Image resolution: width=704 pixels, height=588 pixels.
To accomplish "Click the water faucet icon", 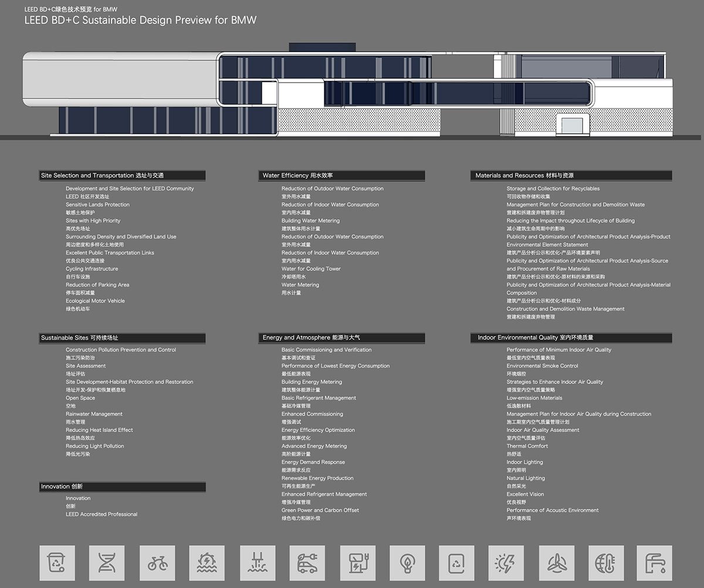I will [655, 563].
